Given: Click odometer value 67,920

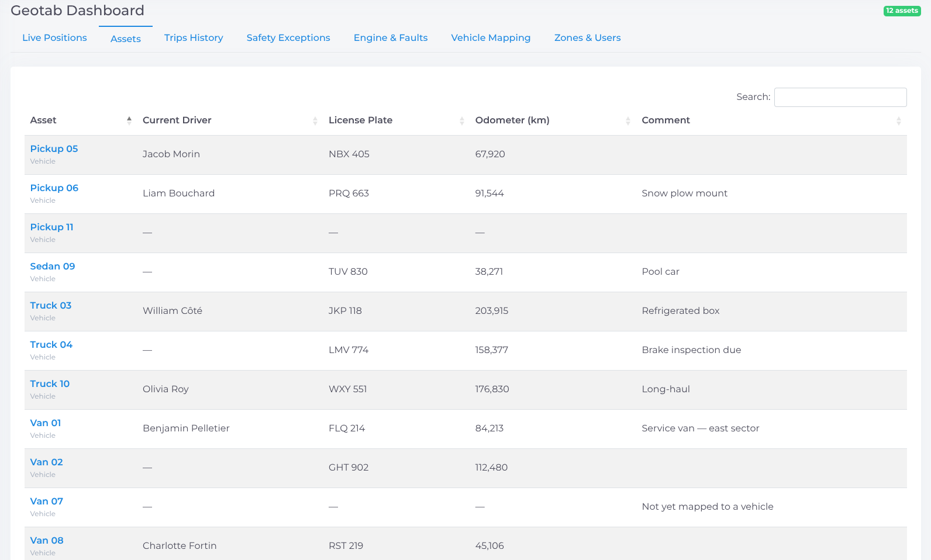Looking at the screenshot, I should (490, 154).
